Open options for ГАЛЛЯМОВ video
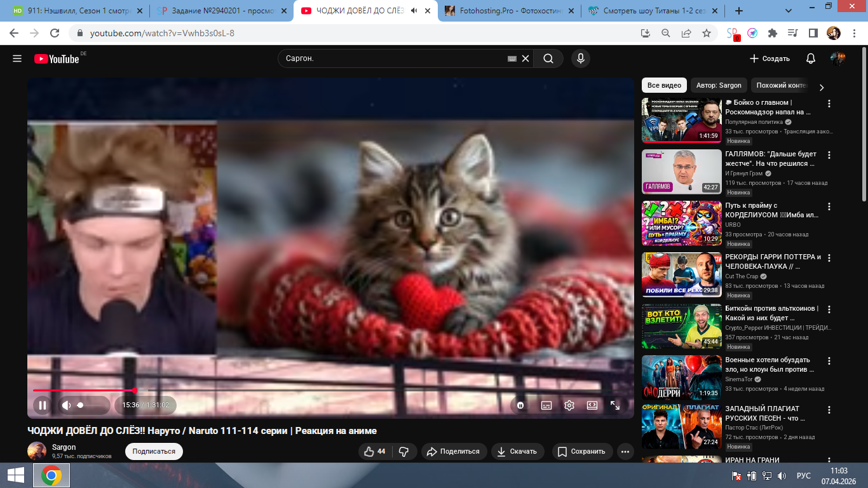The height and width of the screenshot is (488, 868). click(x=829, y=155)
